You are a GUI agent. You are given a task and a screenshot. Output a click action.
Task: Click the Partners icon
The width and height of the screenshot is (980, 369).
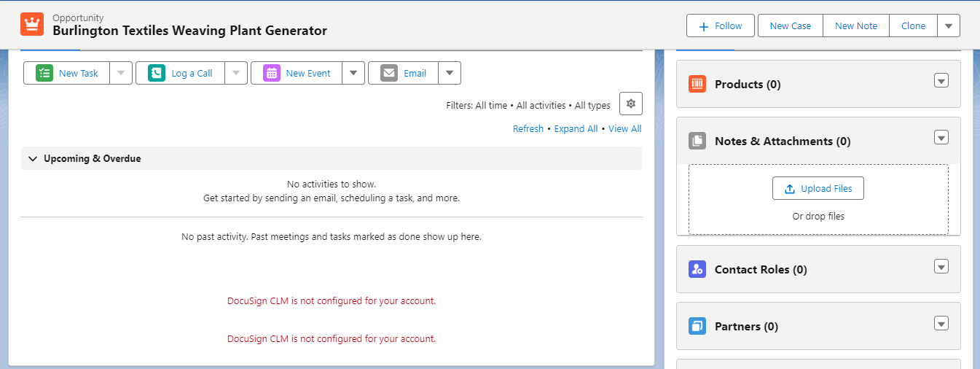pos(697,326)
